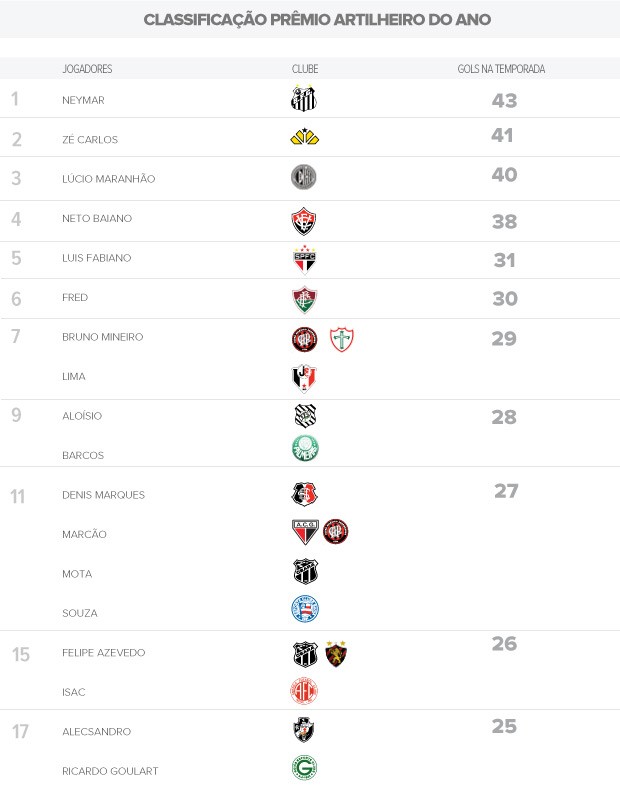
Task: Click the Santos crest beside Neymar
Action: (x=304, y=99)
